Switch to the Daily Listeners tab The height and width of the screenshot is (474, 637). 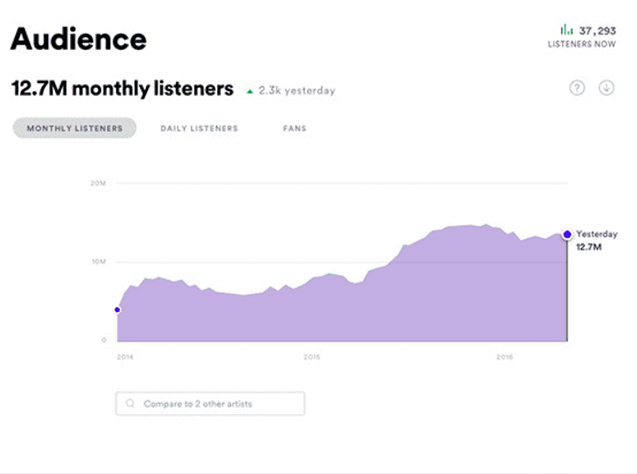point(199,129)
